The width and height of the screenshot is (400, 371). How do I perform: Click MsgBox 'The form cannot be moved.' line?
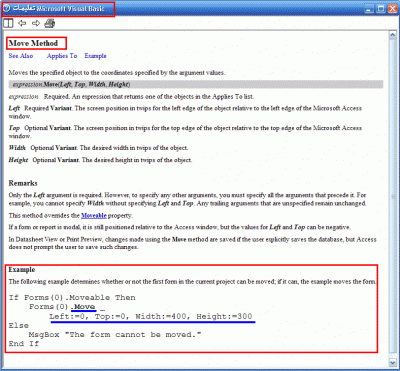(x=115, y=335)
